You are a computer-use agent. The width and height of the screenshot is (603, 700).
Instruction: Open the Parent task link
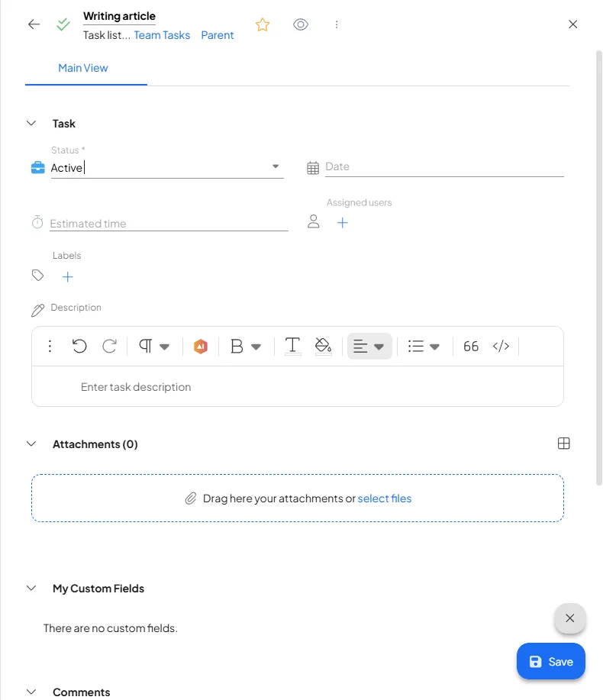coord(218,35)
